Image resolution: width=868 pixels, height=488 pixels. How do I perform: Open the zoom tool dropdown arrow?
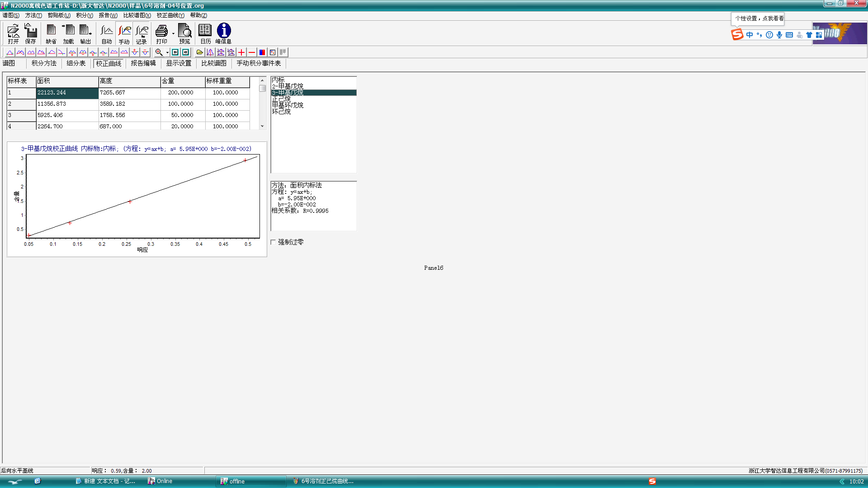tap(167, 52)
